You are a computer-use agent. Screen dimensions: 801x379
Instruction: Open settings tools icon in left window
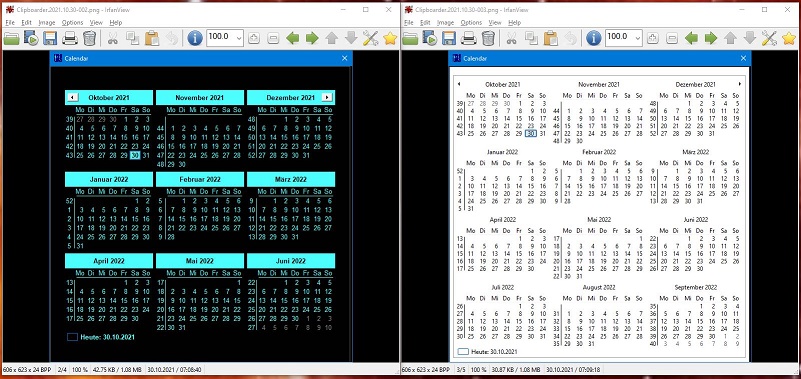(370, 38)
